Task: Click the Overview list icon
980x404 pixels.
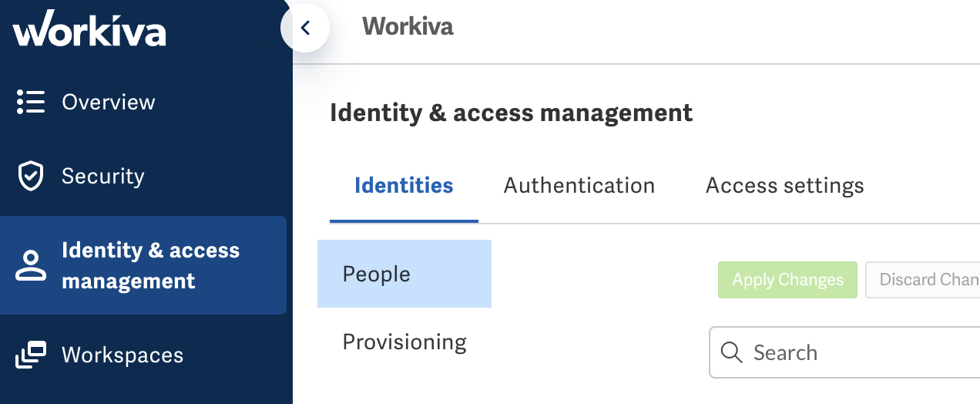Action: click(31, 102)
